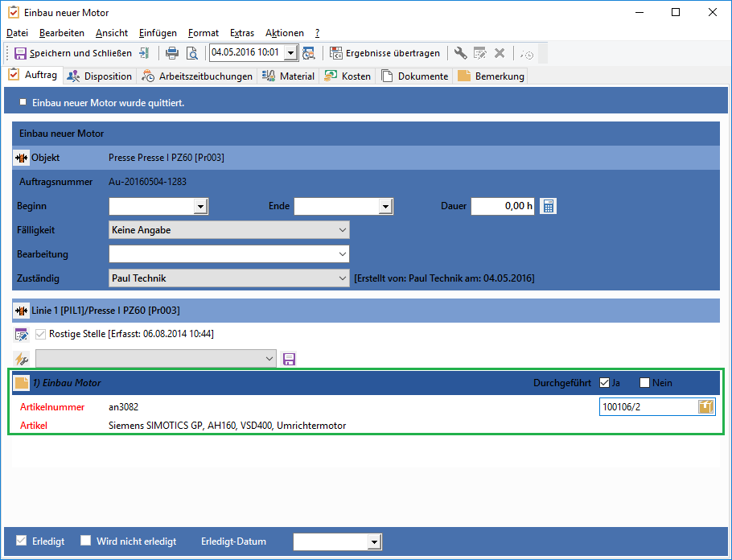Image resolution: width=732 pixels, height=560 pixels.
Task: Click the Dauer 0,00 h input field
Action: [502, 206]
